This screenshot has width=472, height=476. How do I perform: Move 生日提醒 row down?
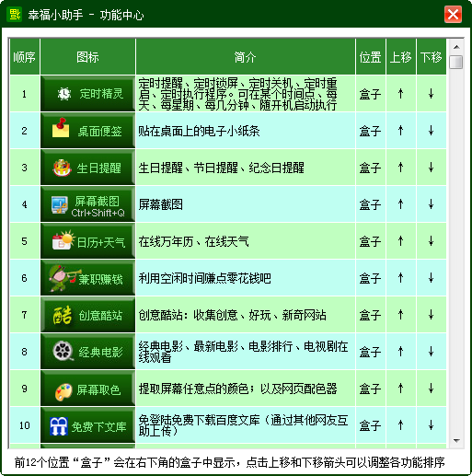pyautogui.click(x=431, y=168)
